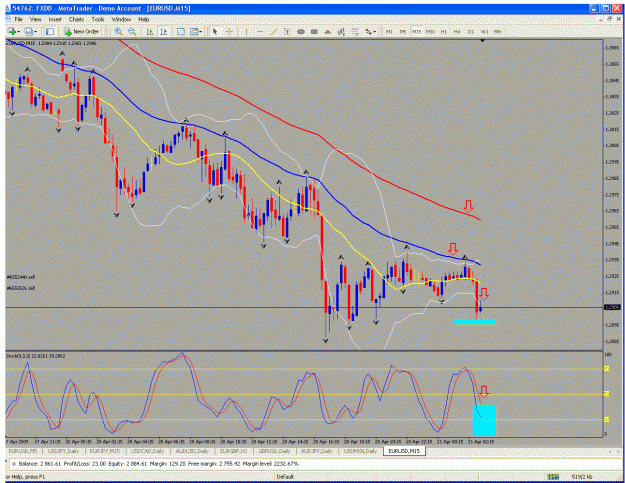This screenshot has height=483, width=625.
Task: Select the Rectangle shape tool
Action: [x=314, y=31]
